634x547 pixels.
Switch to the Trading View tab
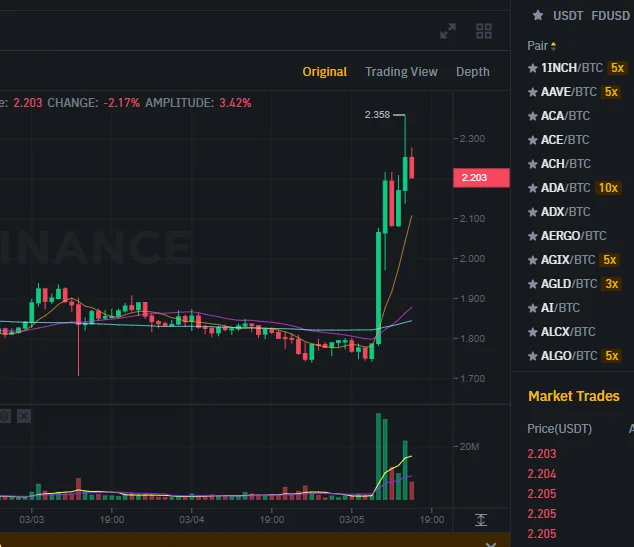click(x=401, y=72)
